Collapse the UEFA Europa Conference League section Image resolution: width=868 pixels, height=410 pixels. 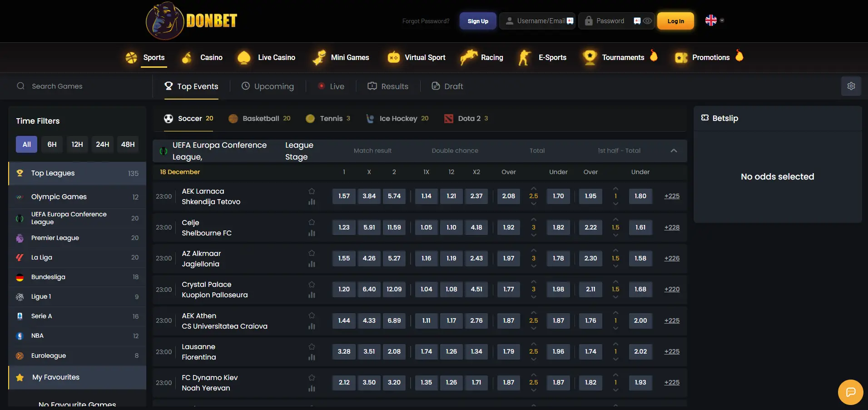tap(674, 150)
